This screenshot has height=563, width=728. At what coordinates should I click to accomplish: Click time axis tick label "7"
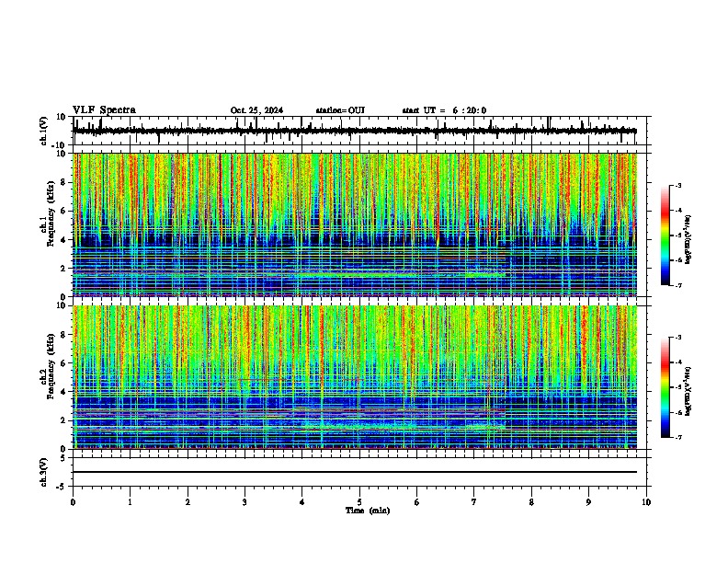[x=474, y=502]
